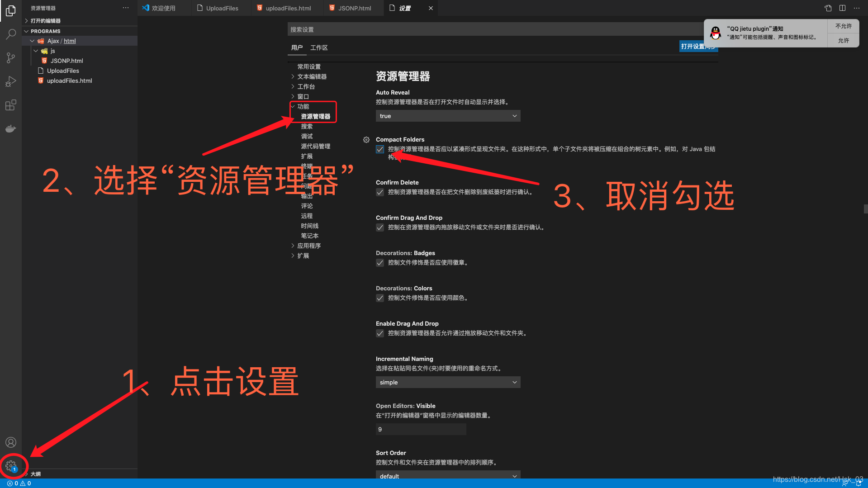Open Extensions view icon
This screenshot has width=868, height=488.
(x=11, y=105)
